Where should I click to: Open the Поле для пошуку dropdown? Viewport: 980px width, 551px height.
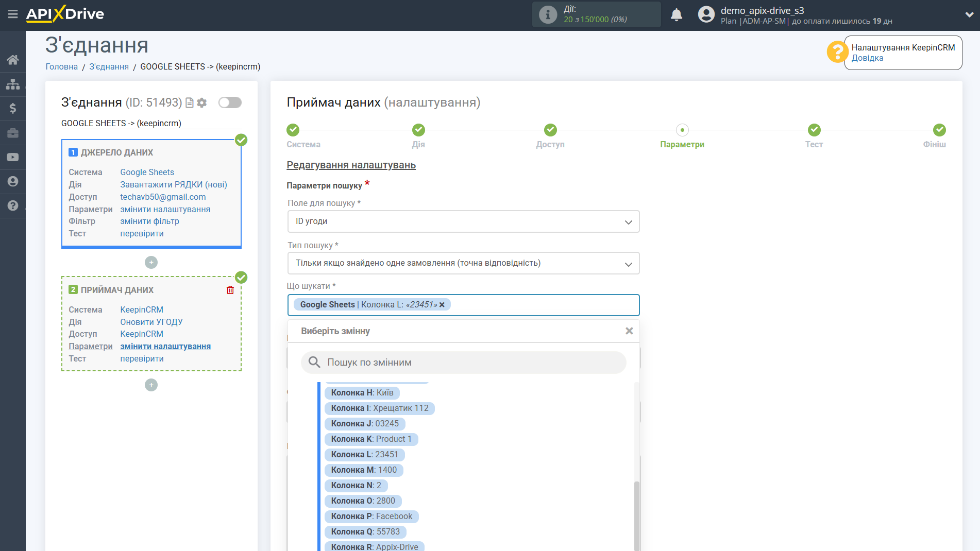coord(463,221)
